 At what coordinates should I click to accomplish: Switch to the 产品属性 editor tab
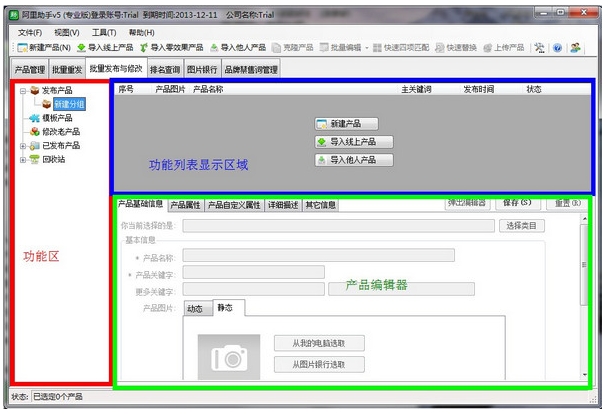point(185,205)
